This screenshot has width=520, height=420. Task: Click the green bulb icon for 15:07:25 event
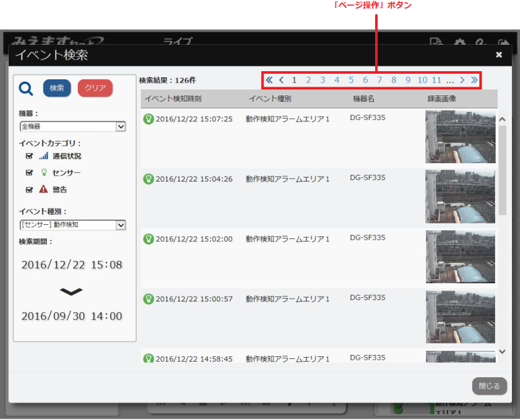pyautogui.click(x=148, y=119)
